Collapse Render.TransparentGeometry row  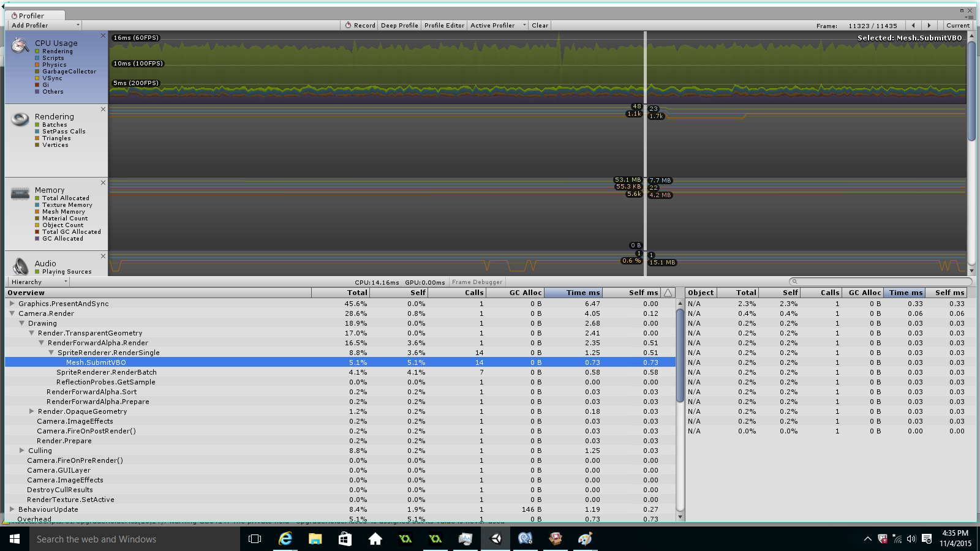tap(31, 333)
